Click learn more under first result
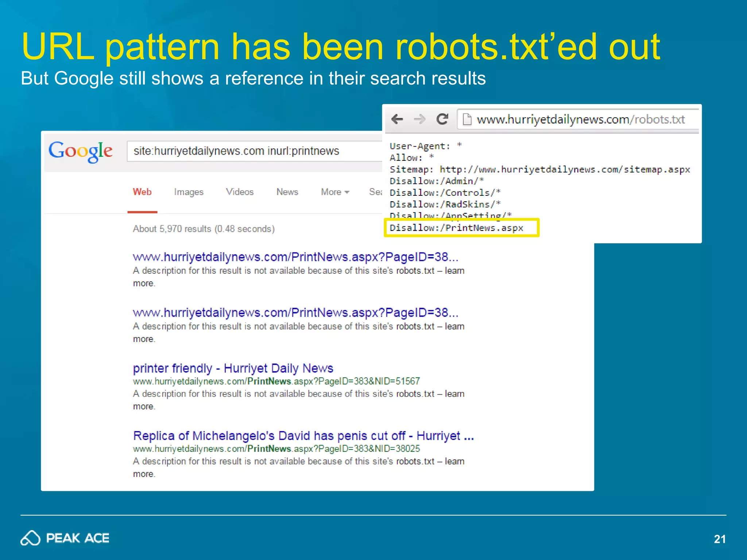The image size is (747, 560). 454,271
